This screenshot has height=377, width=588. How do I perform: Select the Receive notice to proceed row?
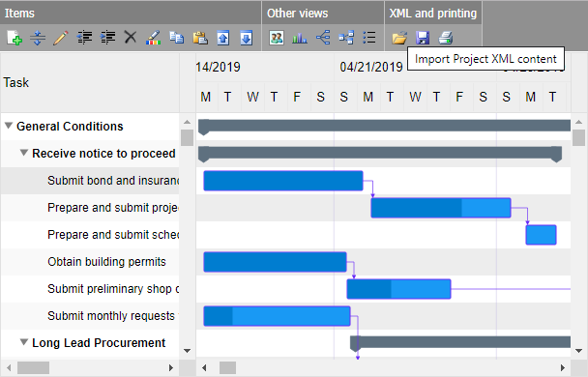(90, 154)
